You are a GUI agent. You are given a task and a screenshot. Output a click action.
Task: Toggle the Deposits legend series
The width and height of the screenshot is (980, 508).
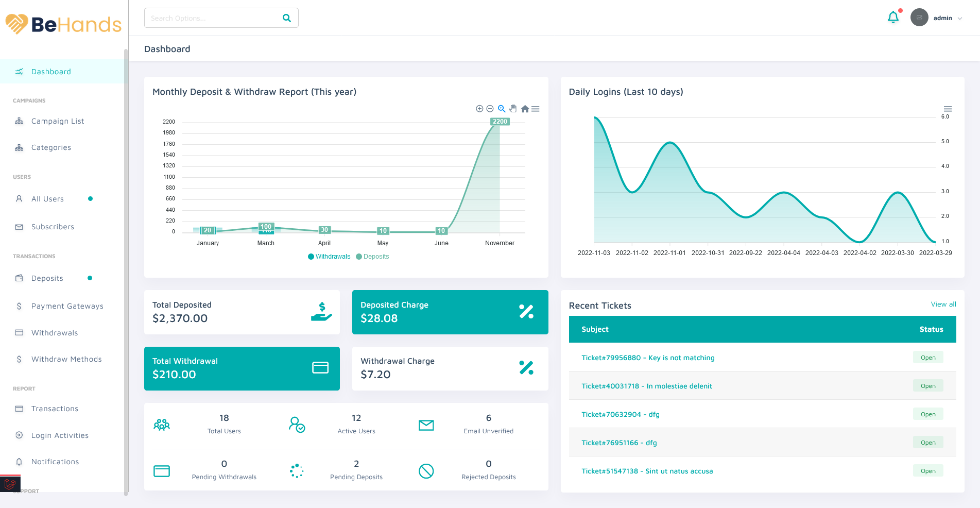pos(373,257)
